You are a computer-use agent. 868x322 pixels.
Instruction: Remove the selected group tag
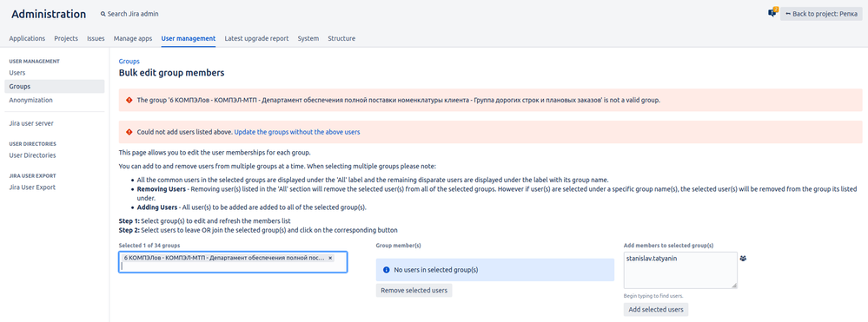click(330, 258)
